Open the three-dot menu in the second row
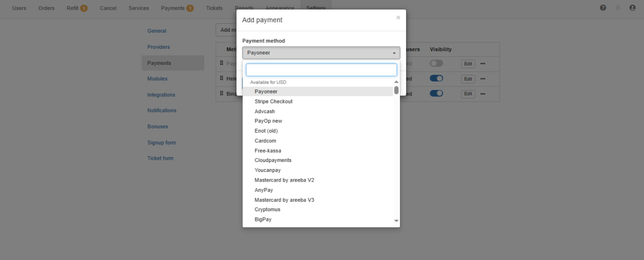This screenshot has height=260, width=644. (482, 79)
